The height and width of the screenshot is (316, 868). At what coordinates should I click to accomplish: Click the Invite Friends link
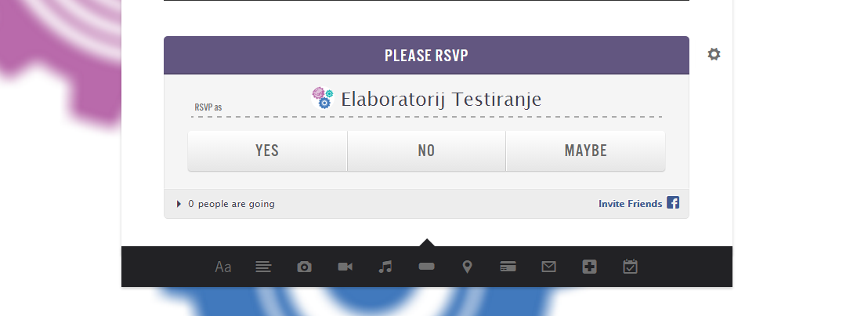click(630, 204)
